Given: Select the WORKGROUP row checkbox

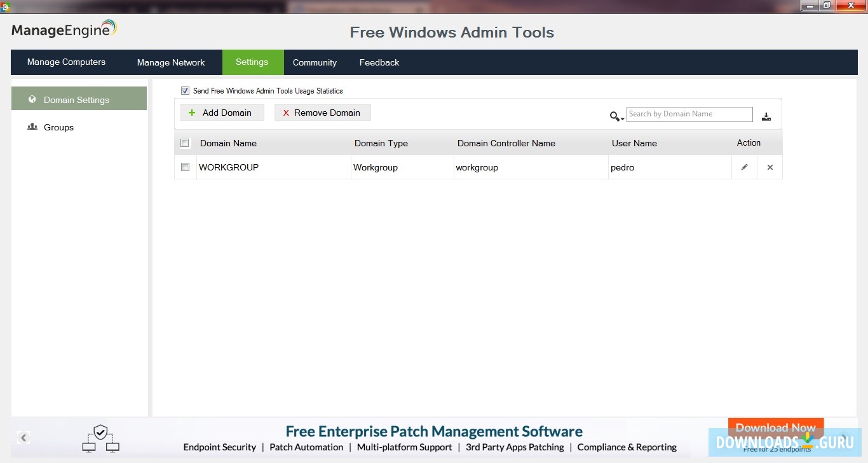Looking at the screenshot, I should 184,167.
